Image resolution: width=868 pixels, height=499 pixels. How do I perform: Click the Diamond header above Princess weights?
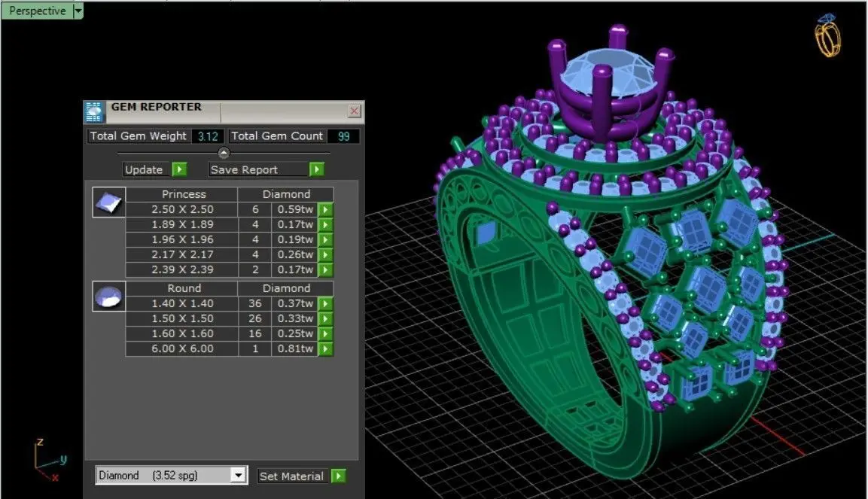pos(286,194)
